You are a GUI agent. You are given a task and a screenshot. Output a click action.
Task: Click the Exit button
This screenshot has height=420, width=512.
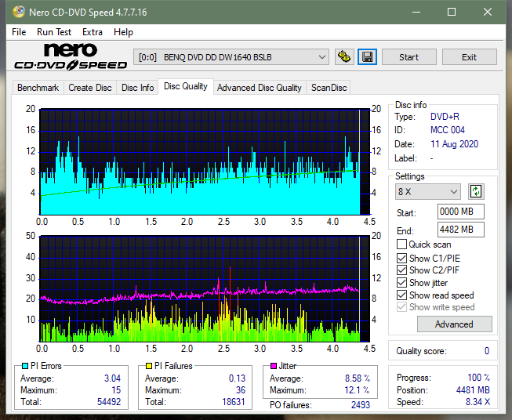[469, 57]
